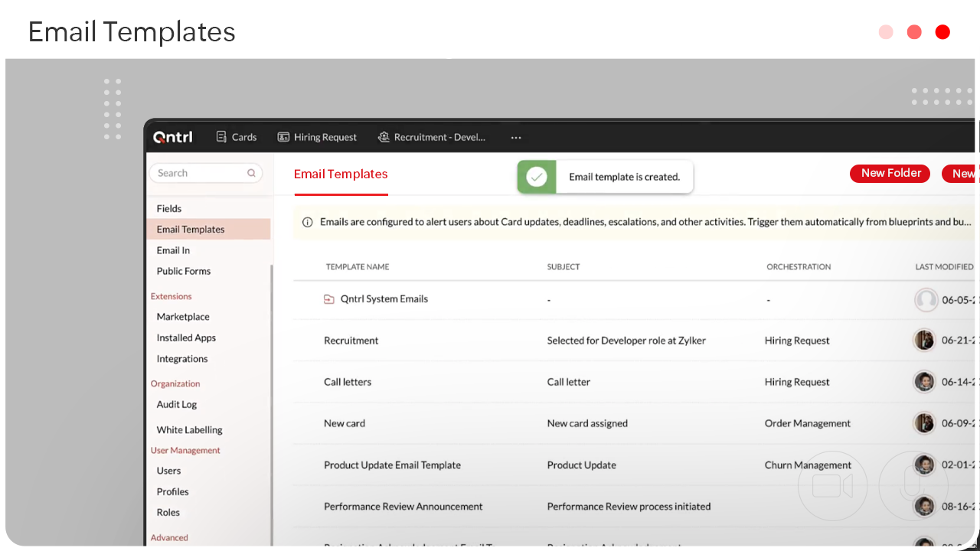Open the Public Forms section
This screenshot has height=551, width=980.
click(184, 271)
